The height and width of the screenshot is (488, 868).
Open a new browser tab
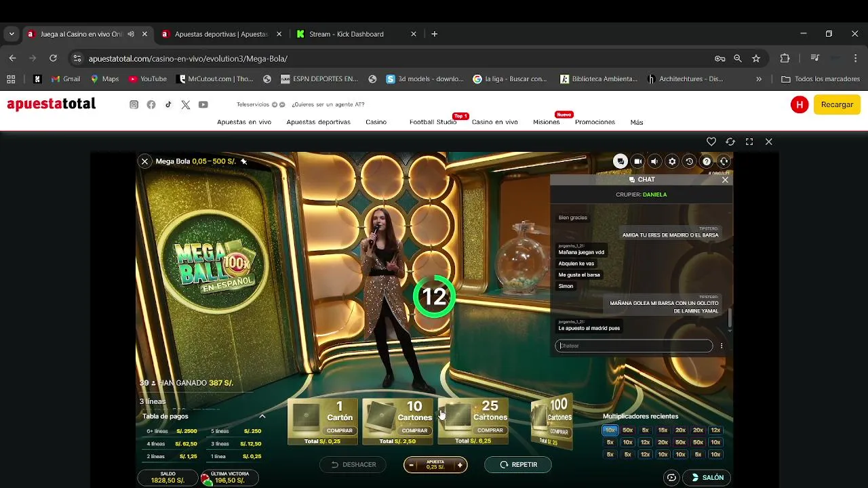coord(435,34)
